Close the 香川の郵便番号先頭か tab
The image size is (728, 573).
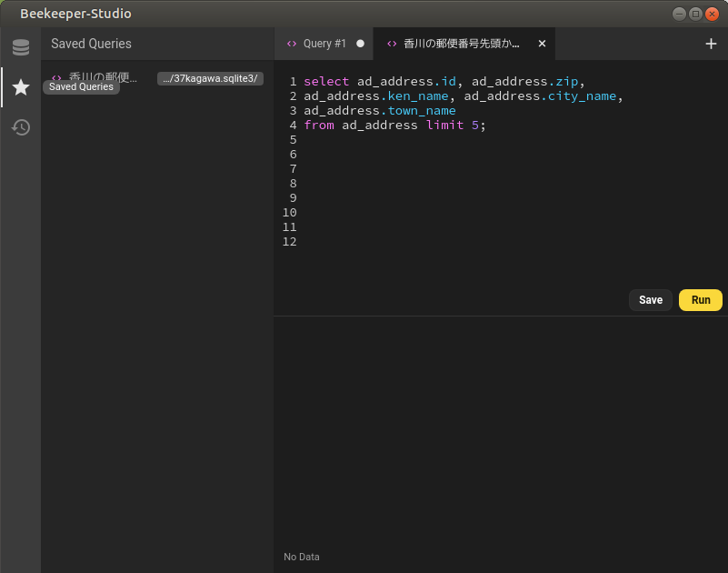[542, 44]
